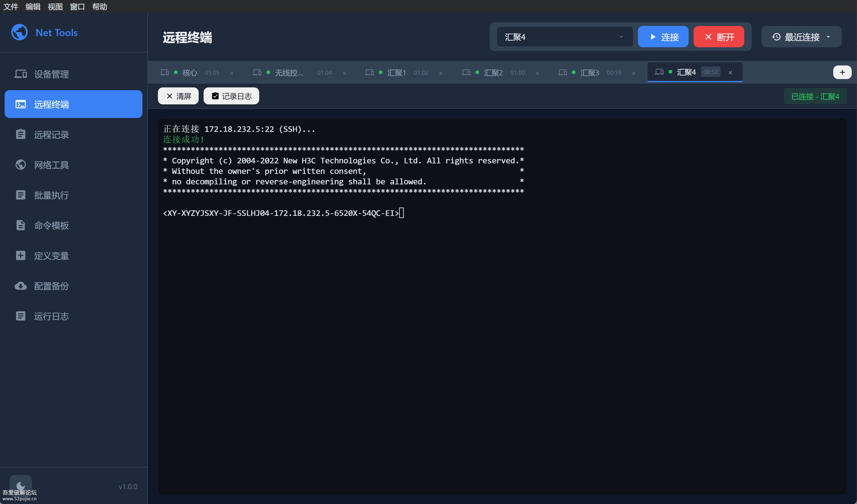Open the 汇聚4 device selection dropdown

coord(564,37)
